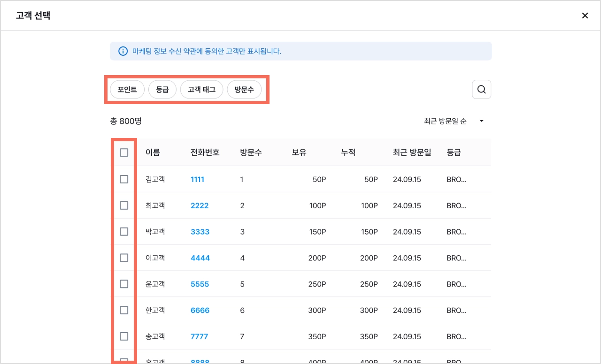Check the box for 김고객
The image size is (601, 364).
124,179
